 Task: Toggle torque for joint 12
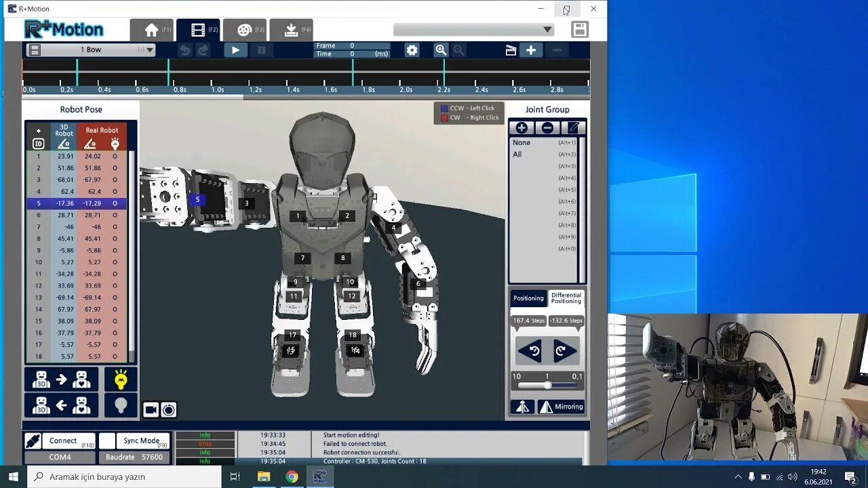point(115,286)
